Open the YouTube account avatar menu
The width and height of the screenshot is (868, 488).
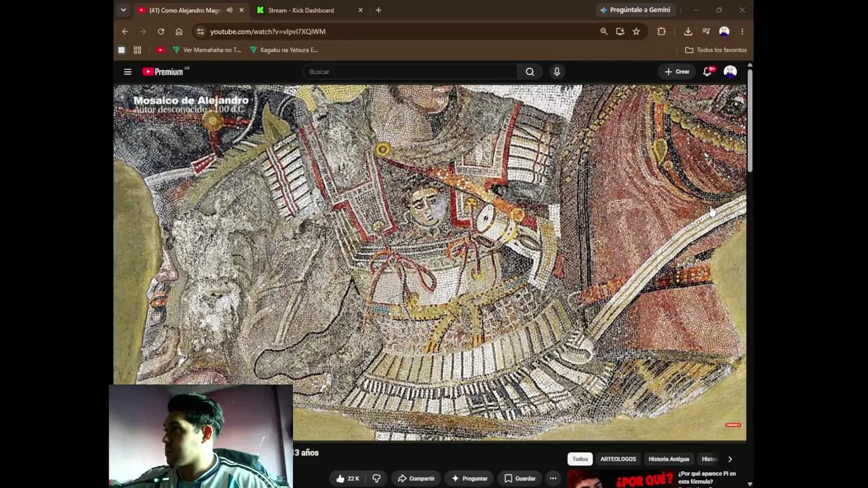click(x=730, y=71)
